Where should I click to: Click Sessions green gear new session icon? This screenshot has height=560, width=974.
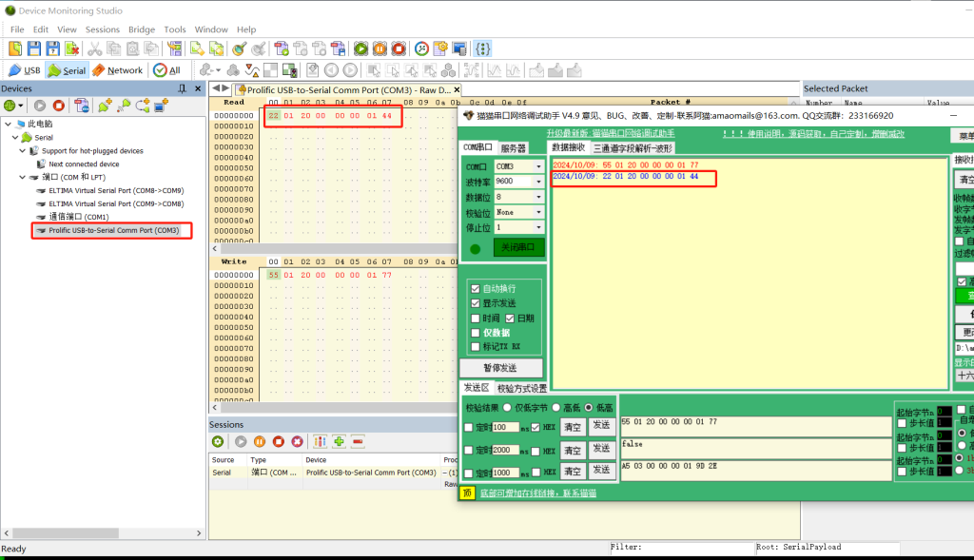218,441
